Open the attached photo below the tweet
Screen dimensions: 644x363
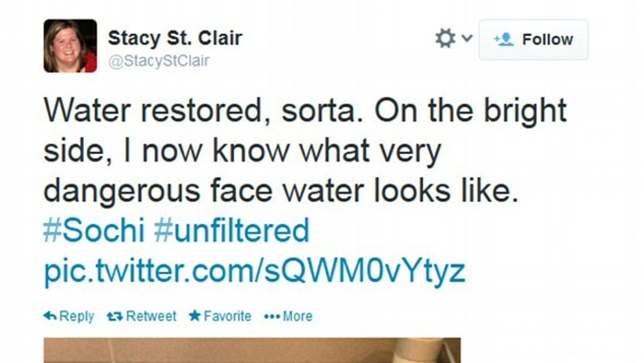coord(252,350)
